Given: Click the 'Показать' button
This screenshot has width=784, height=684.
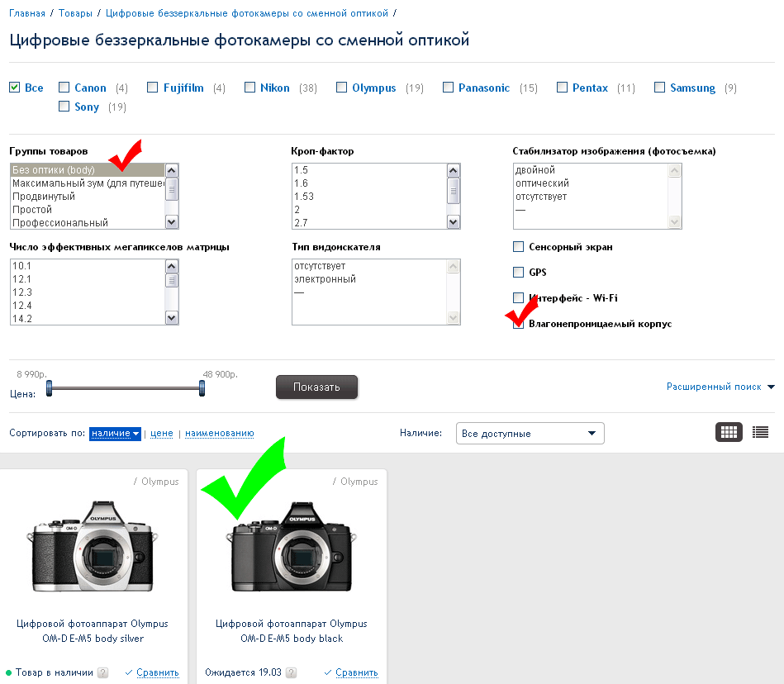Looking at the screenshot, I should [x=316, y=387].
